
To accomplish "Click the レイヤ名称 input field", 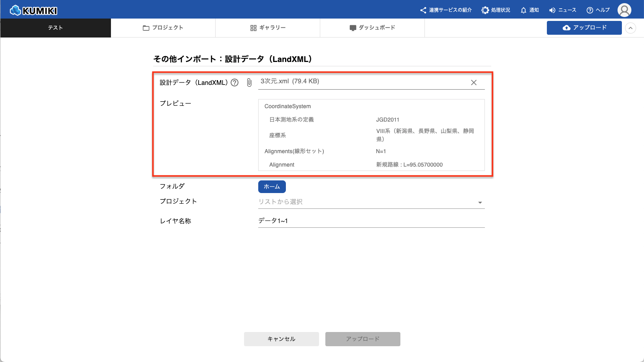I will point(371,221).
